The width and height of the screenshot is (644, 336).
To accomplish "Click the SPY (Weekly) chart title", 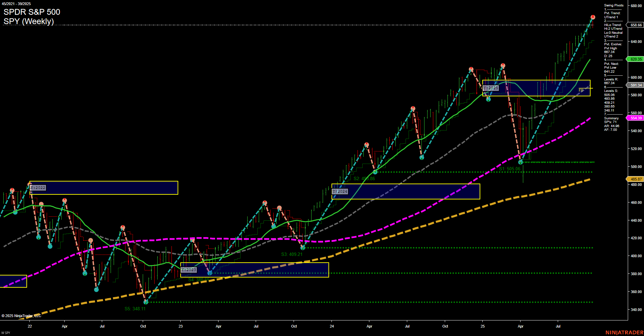I will (x=29, y=22).
